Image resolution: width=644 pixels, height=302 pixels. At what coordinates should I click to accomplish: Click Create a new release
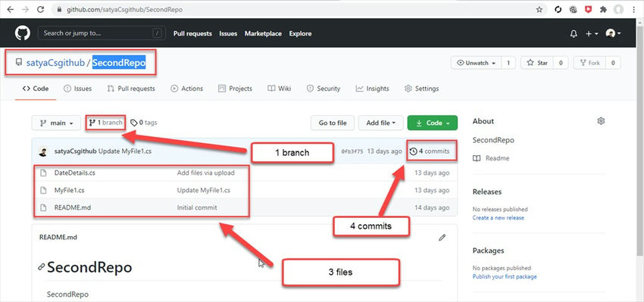click(x=499, y=218)
